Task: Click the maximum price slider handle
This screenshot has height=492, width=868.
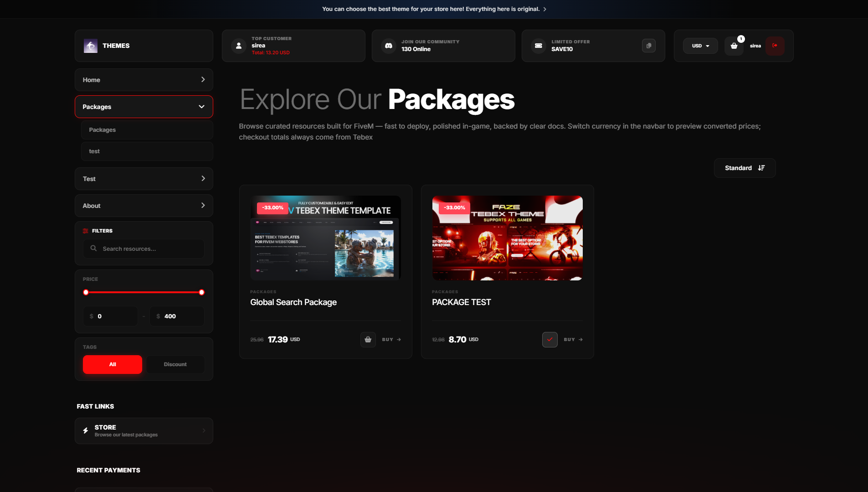Action: click(x=202, y=292)
